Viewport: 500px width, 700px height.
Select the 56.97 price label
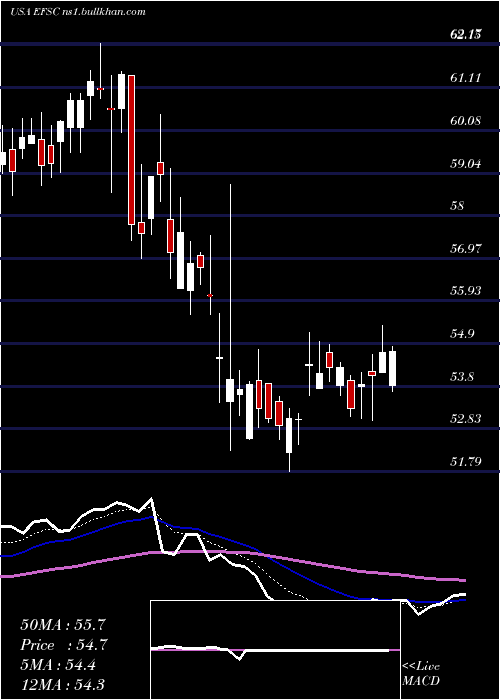(x=465, y=249)
